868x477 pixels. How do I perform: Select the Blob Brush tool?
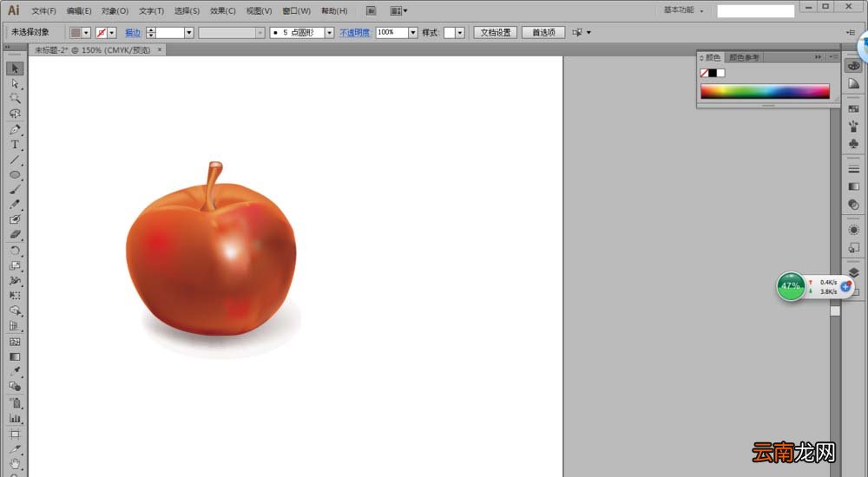[15, 219]
